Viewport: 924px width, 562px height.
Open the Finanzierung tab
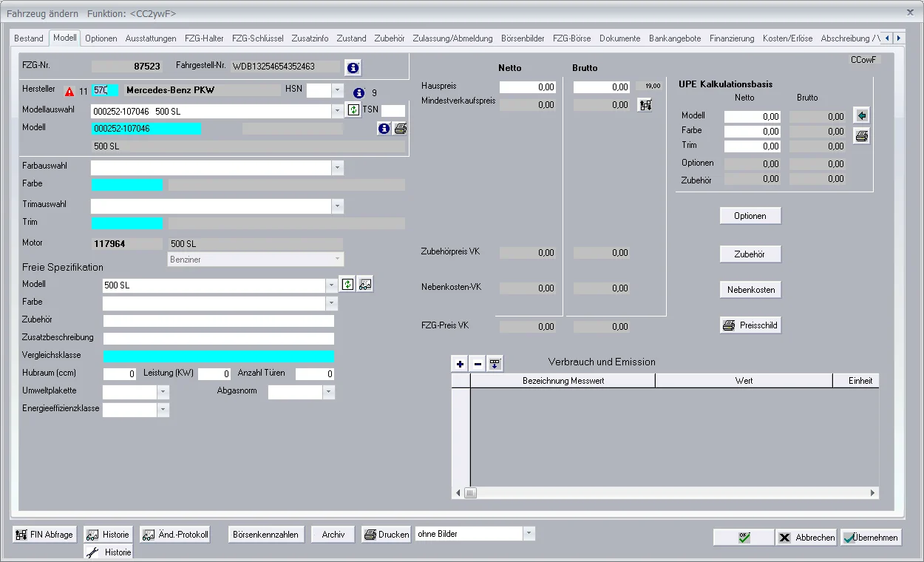[x=732, y=38]
